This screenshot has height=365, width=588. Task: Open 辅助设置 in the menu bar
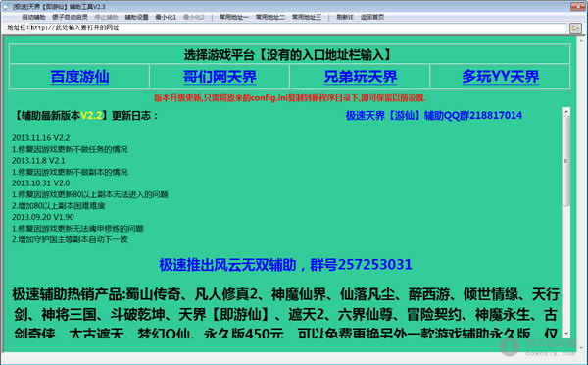(136, 17)
